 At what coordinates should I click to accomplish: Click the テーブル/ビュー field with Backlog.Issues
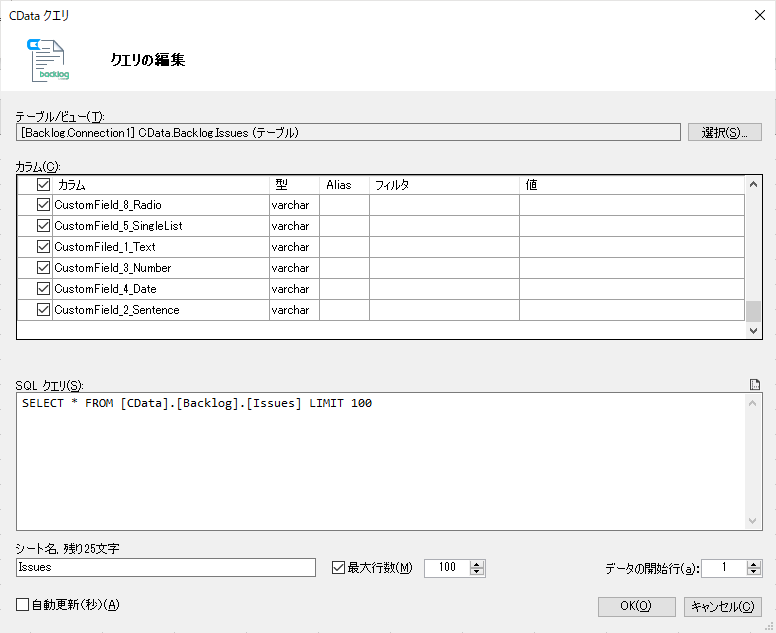click(348, 132)
